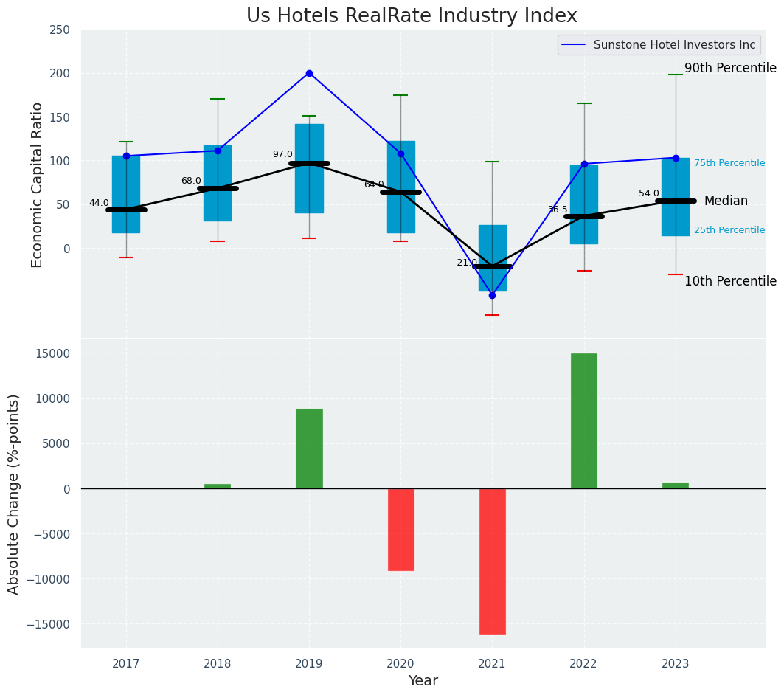Click the red 2020 absolute change bar
Image resolution: width=784 pixels, height=695 pixels.
click(400, 529)
